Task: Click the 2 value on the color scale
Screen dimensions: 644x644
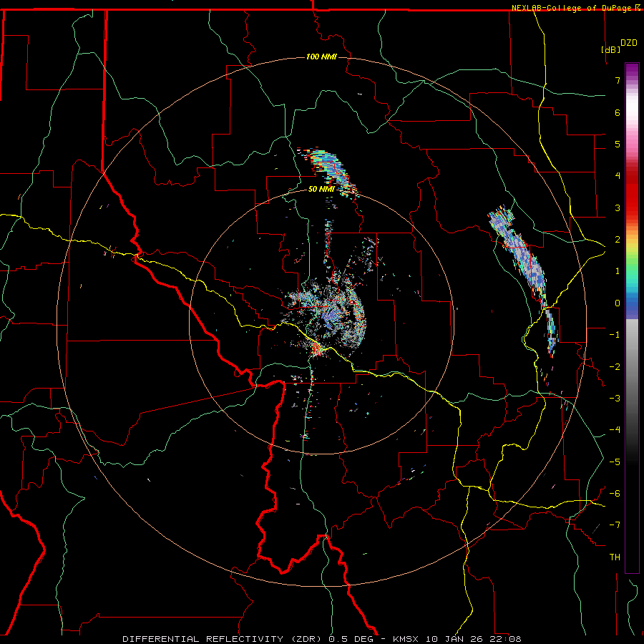Action: coord(618,240)
